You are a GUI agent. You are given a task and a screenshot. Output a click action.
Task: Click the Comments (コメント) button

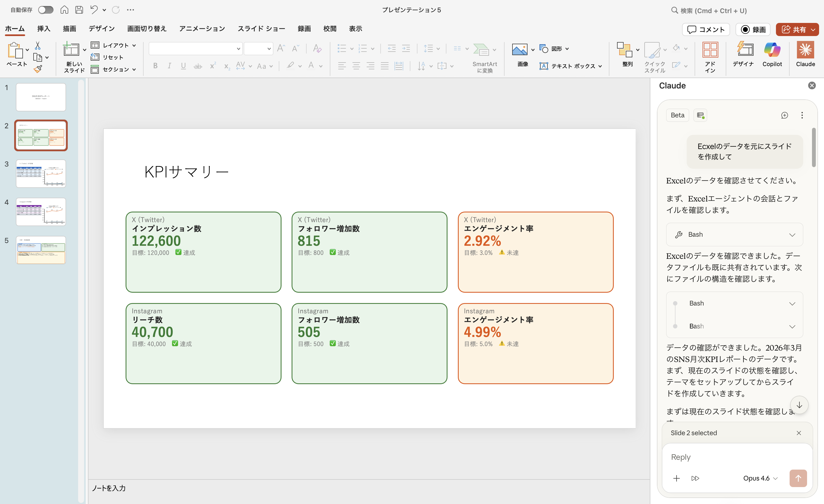706,29
